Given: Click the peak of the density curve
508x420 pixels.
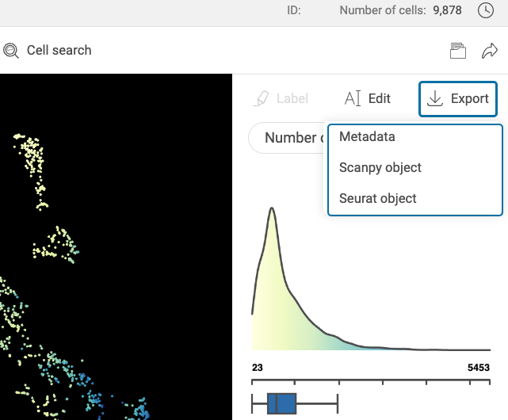Looking at the screenshot, I should pyautogui.click(x=272, y=209).
